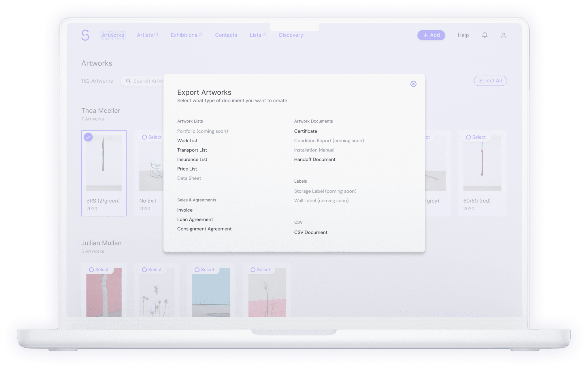Open the Discovery tab

291,35
